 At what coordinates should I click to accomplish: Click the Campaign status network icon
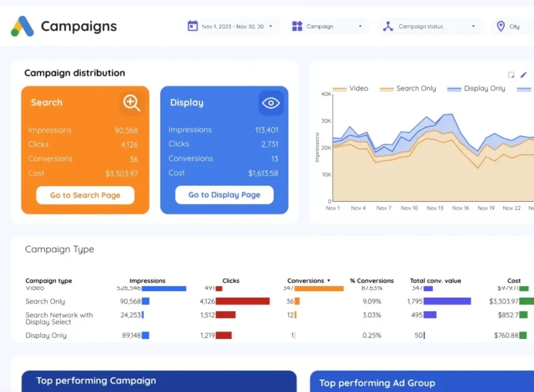(388, 26)
